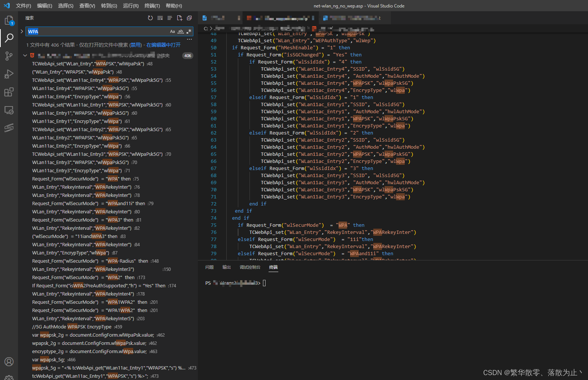The image size is (588, 380).
Task: Open the Manage gear at the bottom of activity bar
Action: (9, 377)
